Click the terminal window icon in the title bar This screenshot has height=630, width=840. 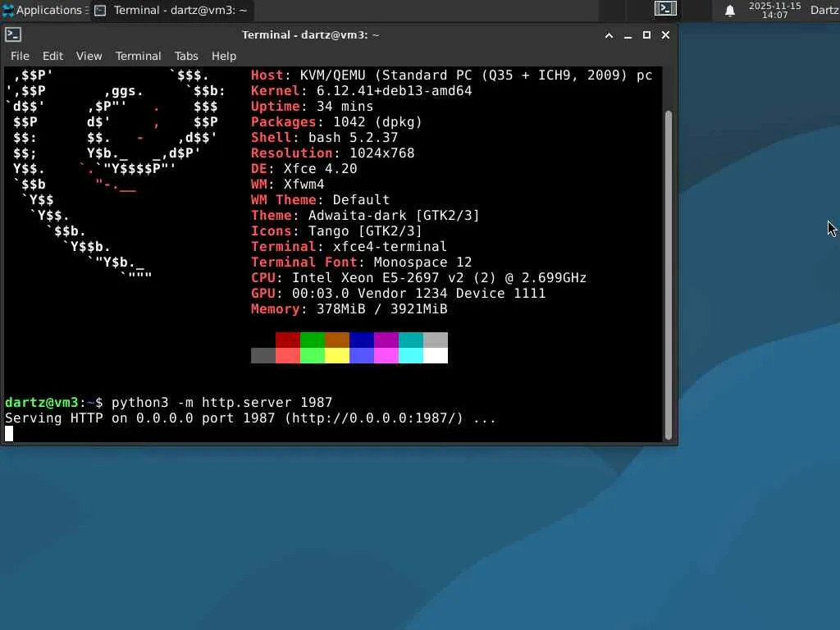(13, 34)
